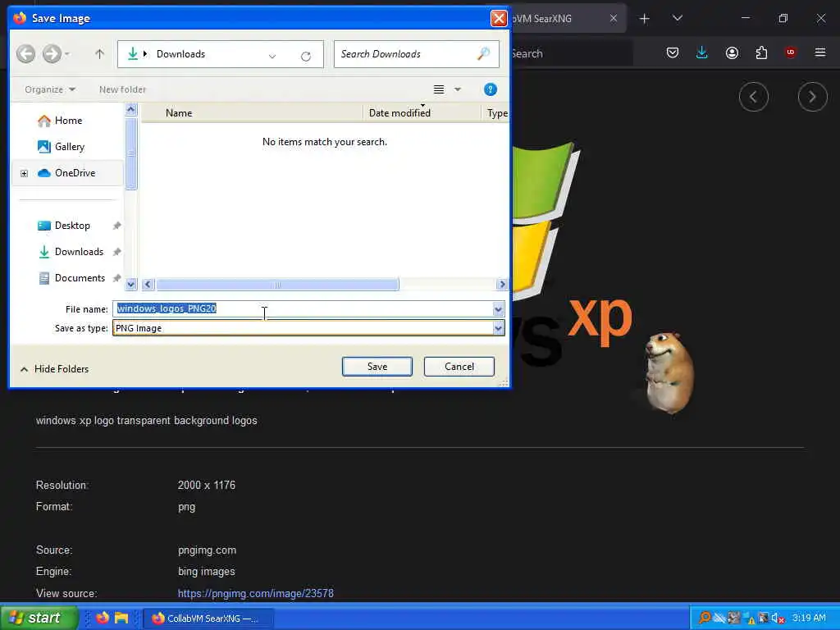840x630 pixels.
Task: Unpin the Downloads pin icon
Action: [116, 252]
